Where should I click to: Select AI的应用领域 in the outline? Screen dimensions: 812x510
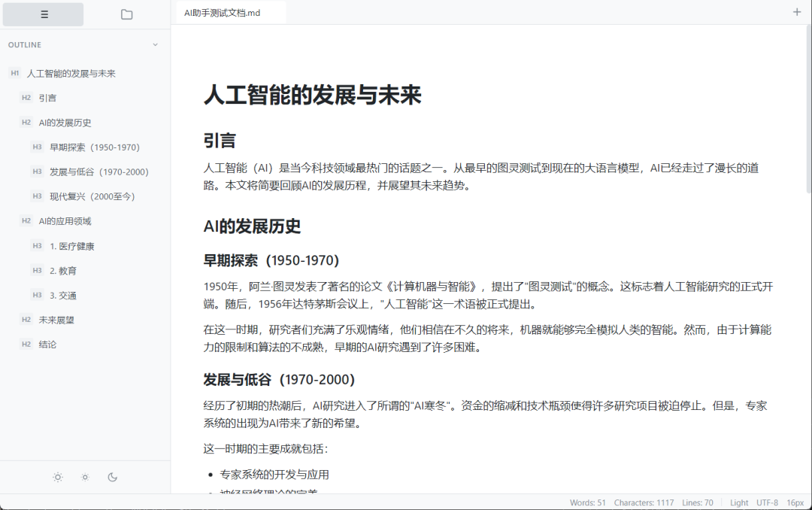point(65,221)
